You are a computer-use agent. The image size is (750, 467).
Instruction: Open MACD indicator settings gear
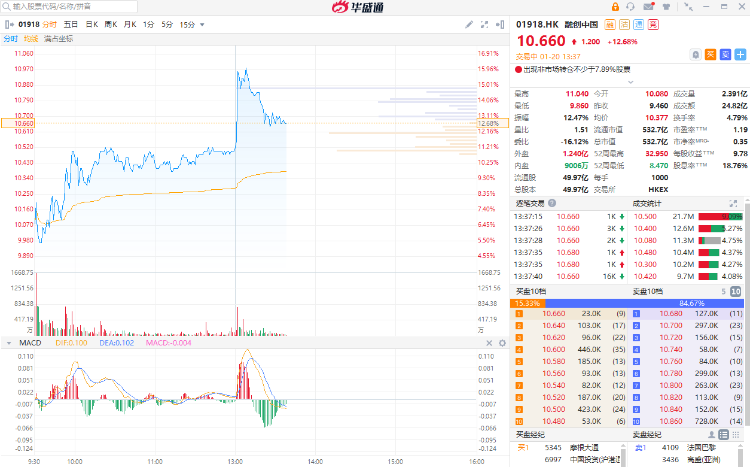coord(502,343)
